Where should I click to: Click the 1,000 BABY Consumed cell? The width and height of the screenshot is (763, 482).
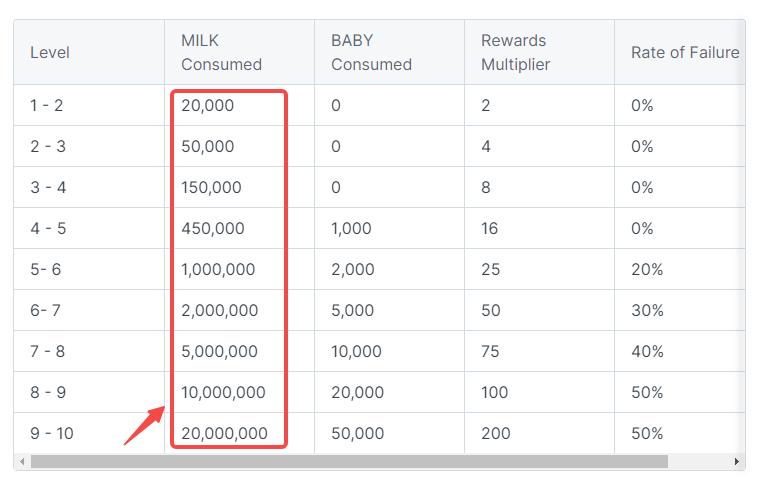pyautogui.click(x=351, y=228)
